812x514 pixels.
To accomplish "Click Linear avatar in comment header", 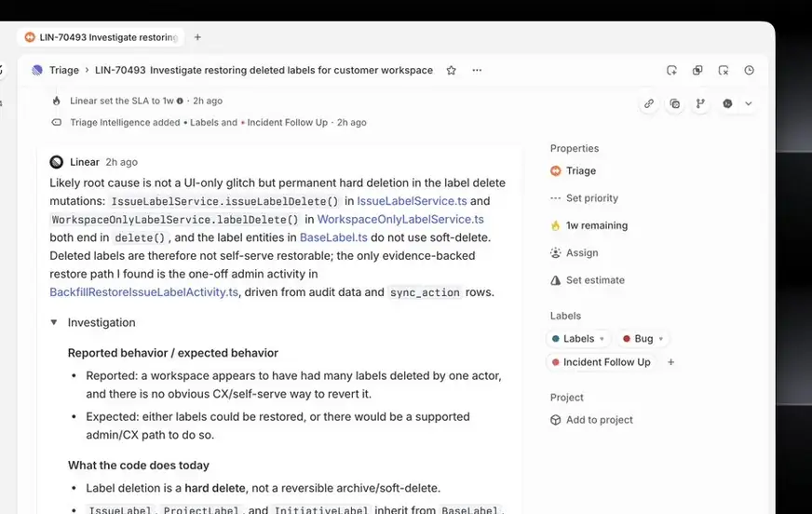I will coord(57,162).
